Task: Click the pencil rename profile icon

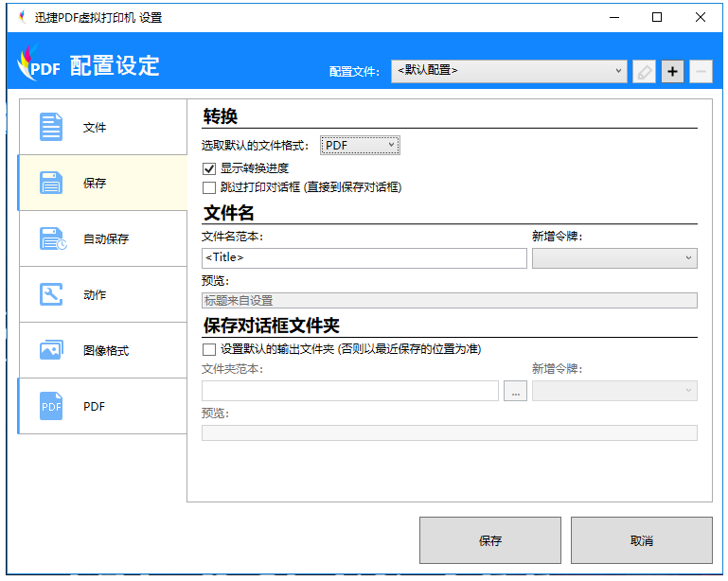Action: (644, 72)
